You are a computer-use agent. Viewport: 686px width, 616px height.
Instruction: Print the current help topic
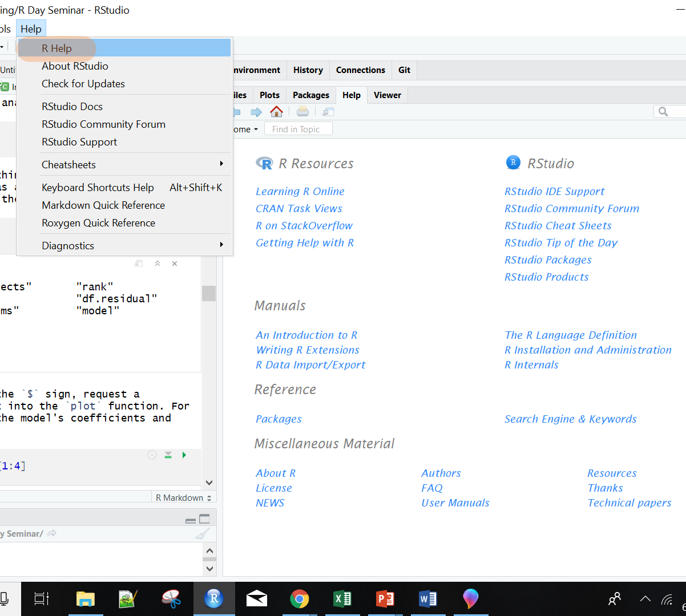click(302, 112)
